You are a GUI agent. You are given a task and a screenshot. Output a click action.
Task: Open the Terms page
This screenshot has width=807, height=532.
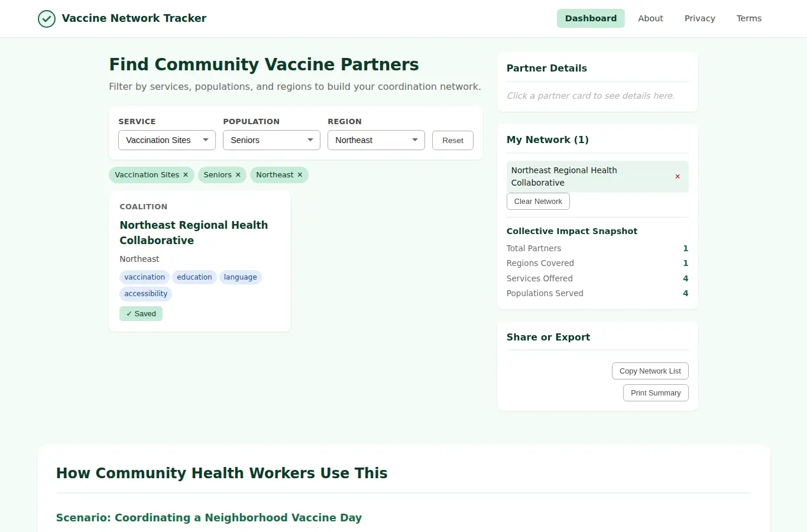749,18
